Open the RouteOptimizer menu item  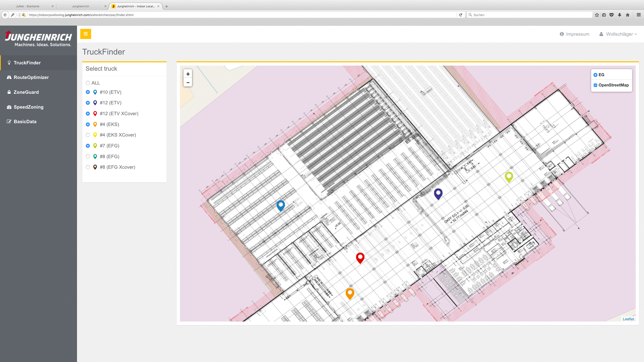click(31, 77)
